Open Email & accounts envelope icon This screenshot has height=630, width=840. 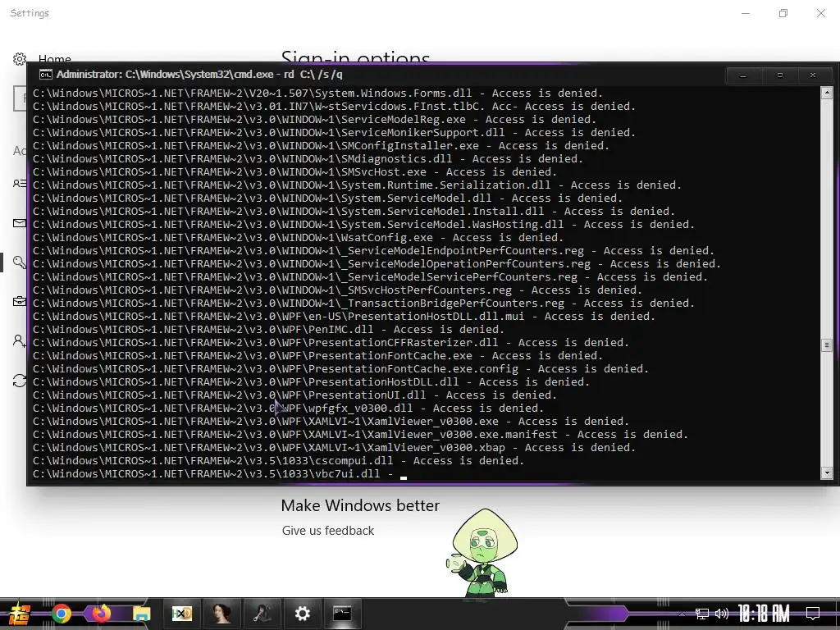pos(20,223)
